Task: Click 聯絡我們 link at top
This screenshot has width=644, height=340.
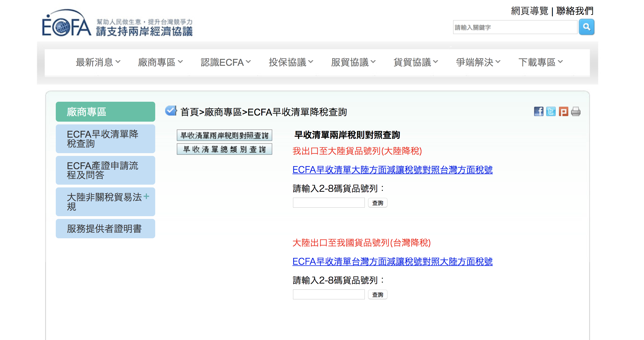Action: tap(575, 11)
